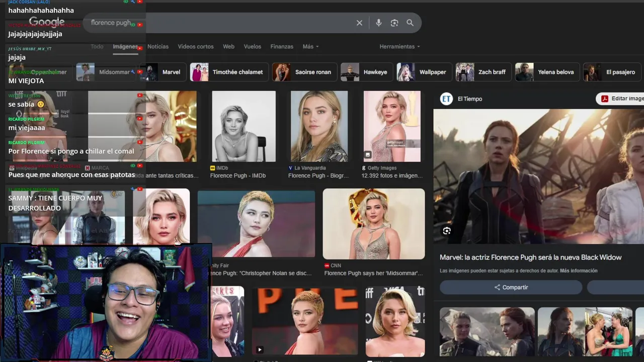Open the La Vanguardia portrait thumbnail
The image size is (644, 362).
(319, 126)
